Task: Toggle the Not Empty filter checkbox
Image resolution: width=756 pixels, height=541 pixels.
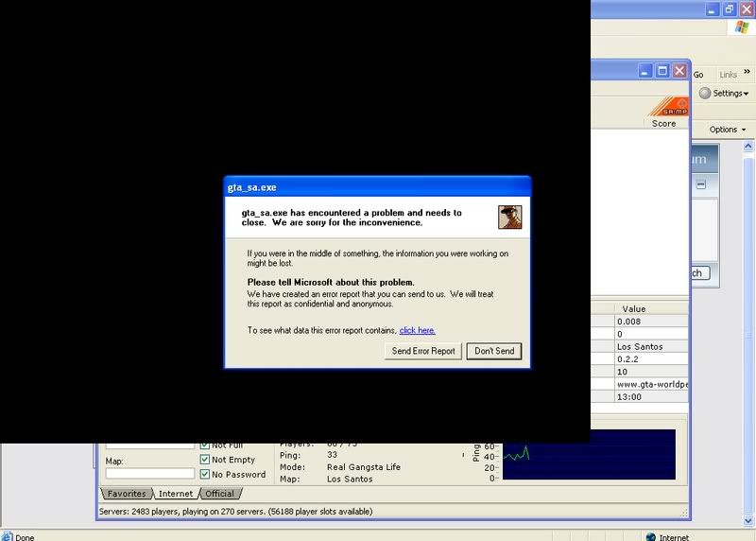Action: [x=205, y=460]
